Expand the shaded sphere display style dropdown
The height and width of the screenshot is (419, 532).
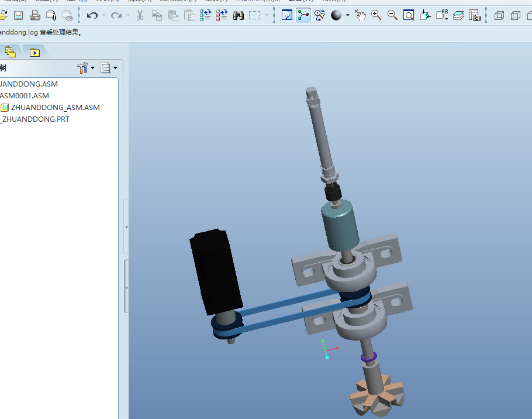(x=348, y=15)
